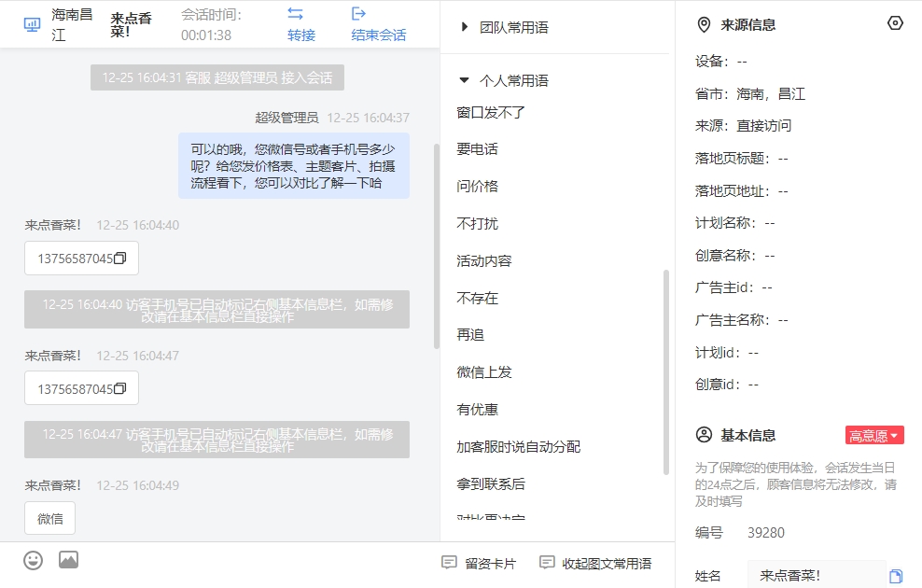
Task: Open the hexagon settings icon
Action: [895, 23]
